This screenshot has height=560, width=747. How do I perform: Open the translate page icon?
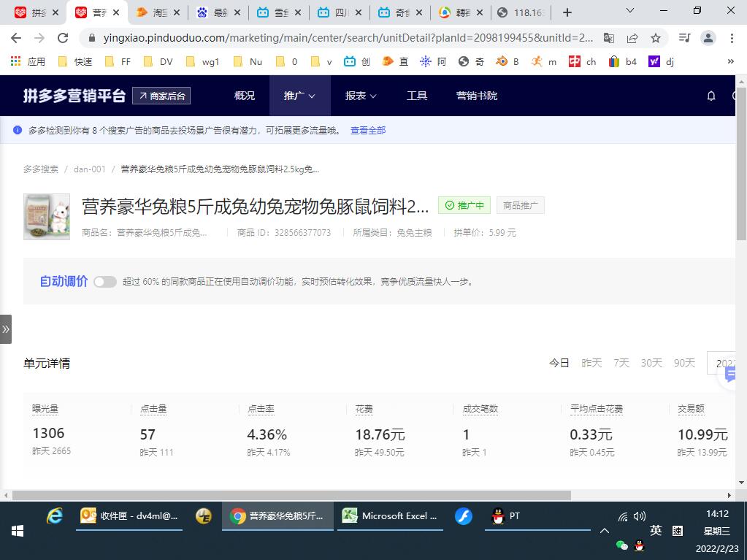[x=608, y=38]
